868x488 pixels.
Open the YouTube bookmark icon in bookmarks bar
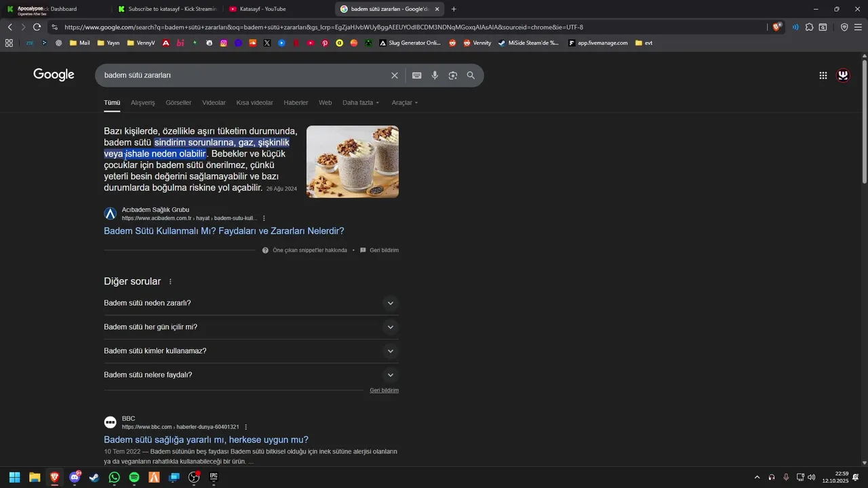pos(311,43)
